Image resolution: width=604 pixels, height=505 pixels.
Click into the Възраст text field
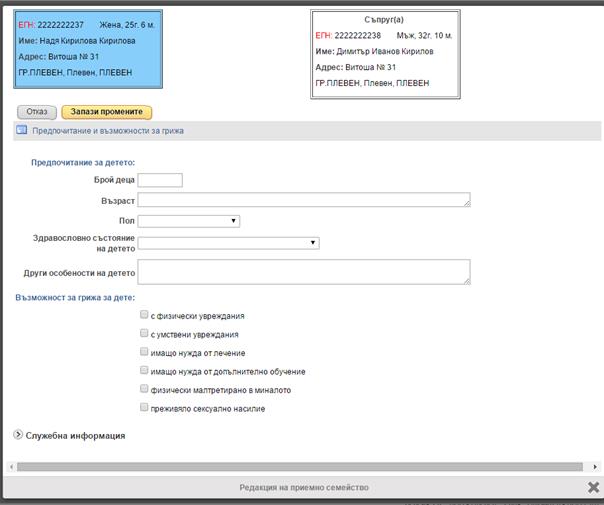303,200
